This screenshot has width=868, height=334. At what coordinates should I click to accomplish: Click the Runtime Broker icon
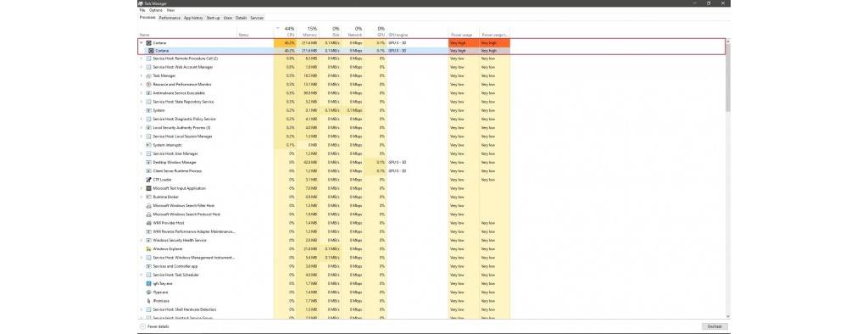tap(148, 197)
